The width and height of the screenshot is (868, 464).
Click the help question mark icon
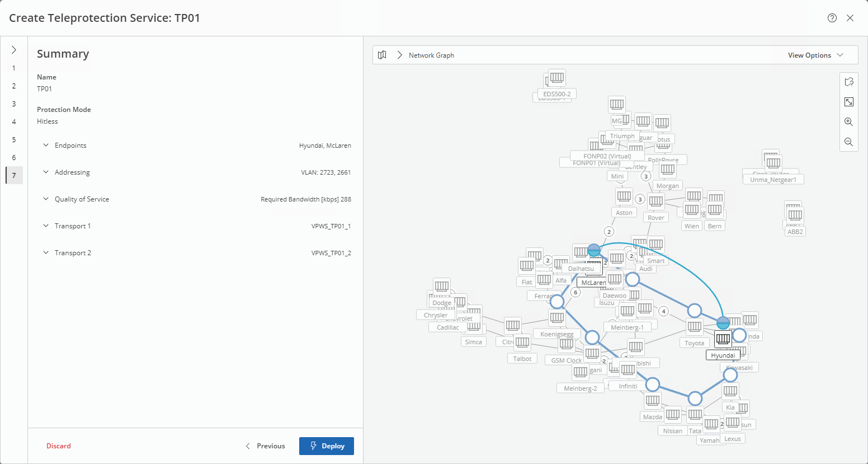pyautogui.click(x=832, y=18)
